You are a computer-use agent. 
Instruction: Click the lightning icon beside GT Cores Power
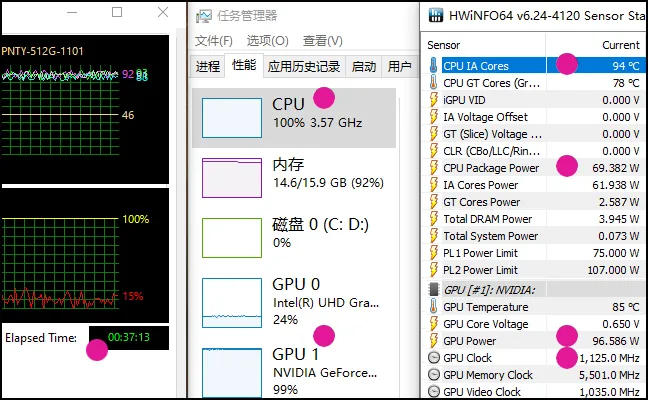pos(434,202)
